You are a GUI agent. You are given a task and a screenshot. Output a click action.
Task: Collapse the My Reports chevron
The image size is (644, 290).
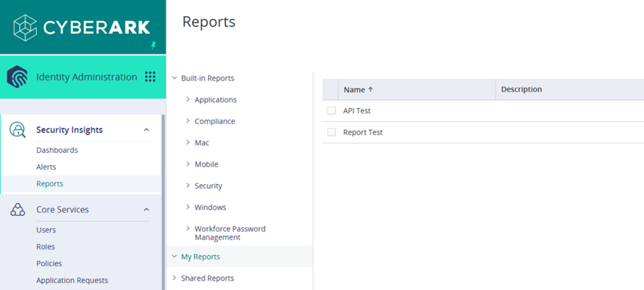174,257
